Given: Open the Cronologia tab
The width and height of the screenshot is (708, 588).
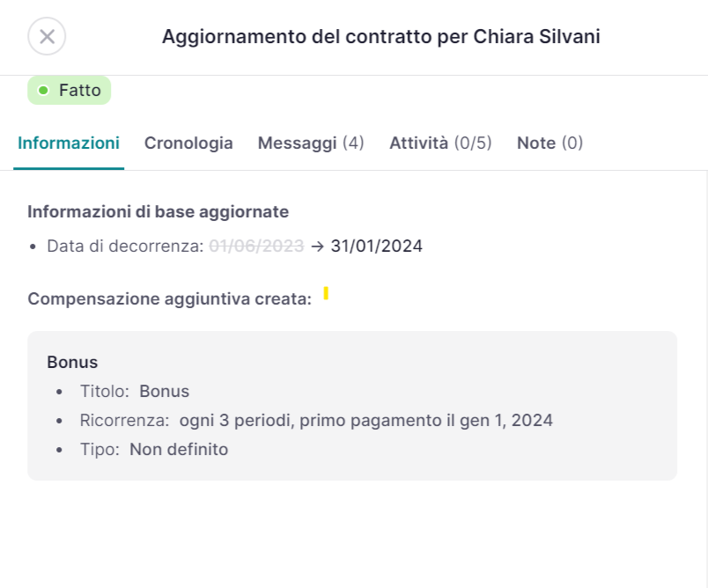Looking at the screenshot, I should (x=188, y=143).
